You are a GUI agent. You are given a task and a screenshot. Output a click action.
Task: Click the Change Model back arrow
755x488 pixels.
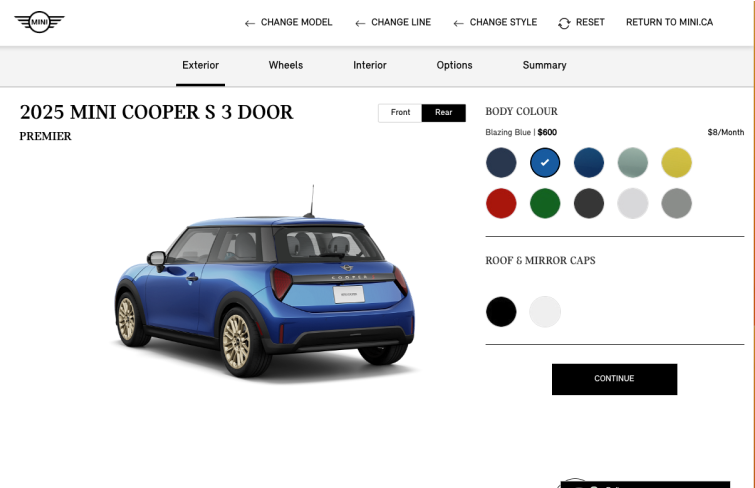tap(249, 23)
